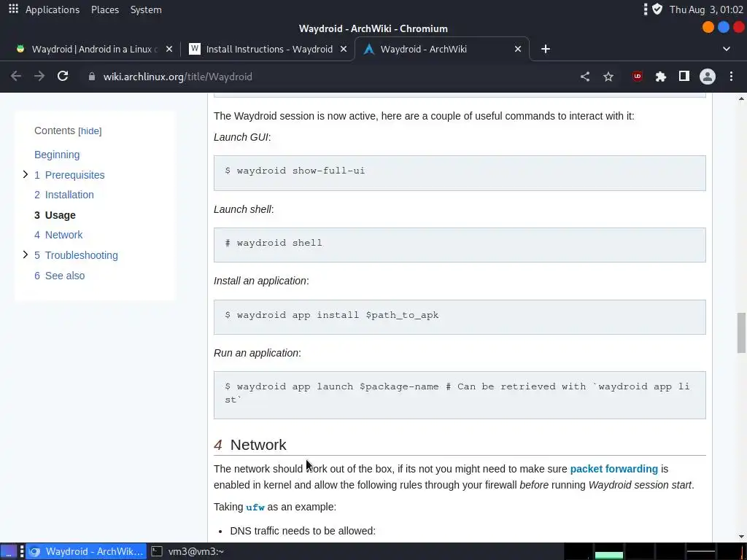Screen dimensions: 747x560
Task: Click the scrollbar up arrow
Action: [741, 98]
